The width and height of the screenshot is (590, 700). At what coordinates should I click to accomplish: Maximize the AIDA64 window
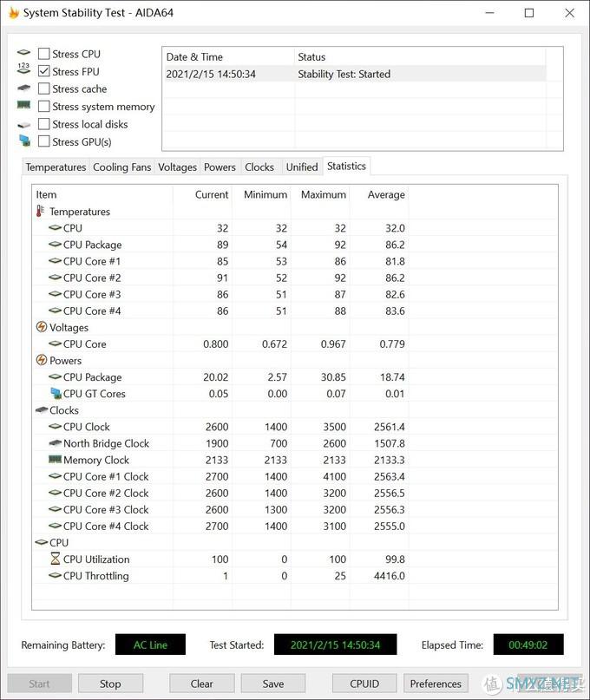pos(528,13)
